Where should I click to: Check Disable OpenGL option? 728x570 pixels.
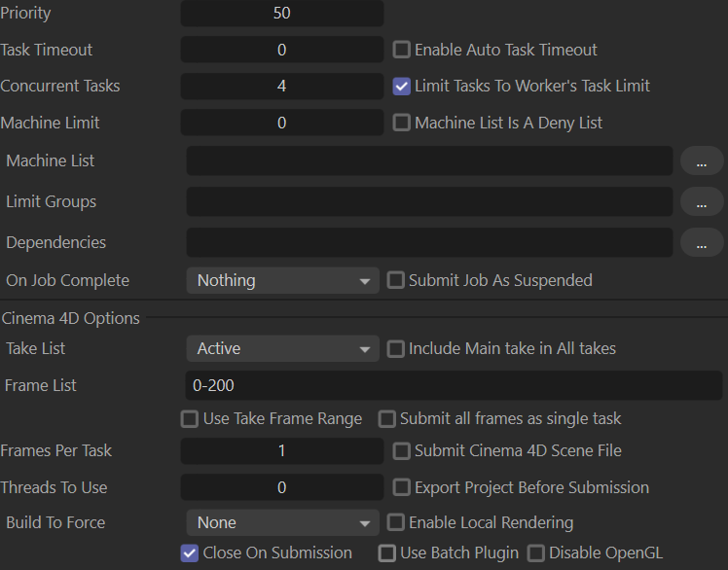click(535, 553)
